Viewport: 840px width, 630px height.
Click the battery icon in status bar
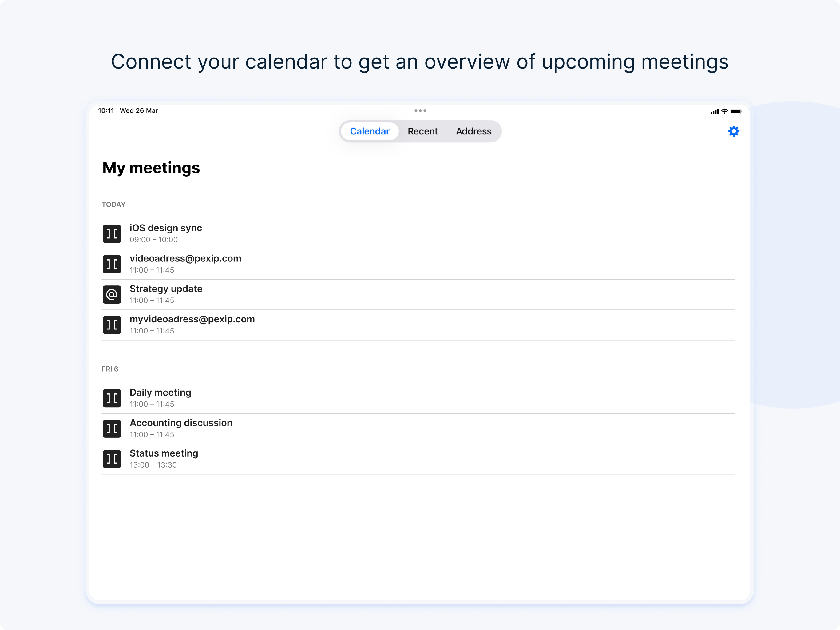(735, 111)
